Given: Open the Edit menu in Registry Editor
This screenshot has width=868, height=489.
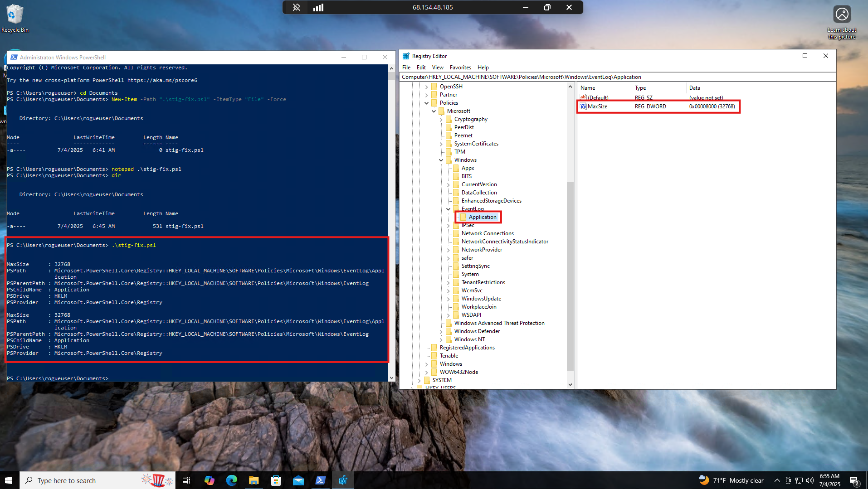Looking at the screenshot, I should [x=421, y=68].
